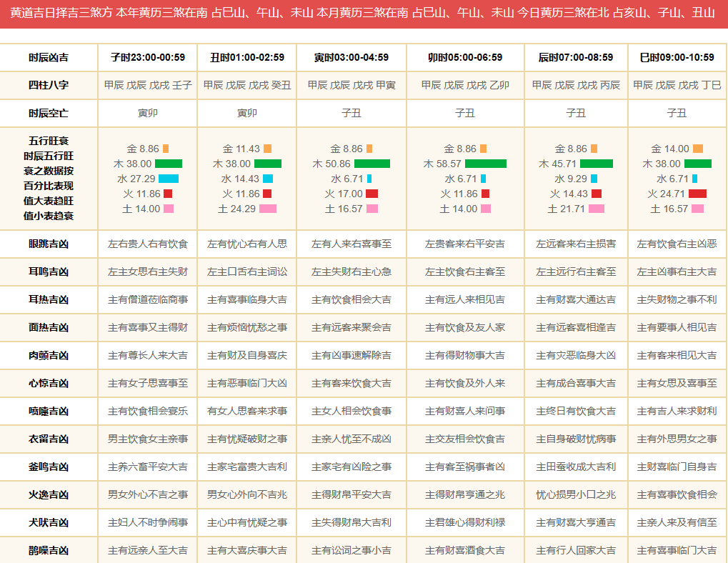728x563 pixels.
Task: Select the orange 金 11.43 bar
Action: (267, 149)
